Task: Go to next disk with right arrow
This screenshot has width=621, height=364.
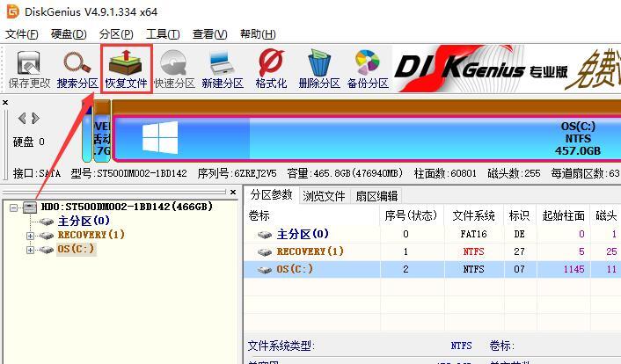Action: (x=36, y=118)
